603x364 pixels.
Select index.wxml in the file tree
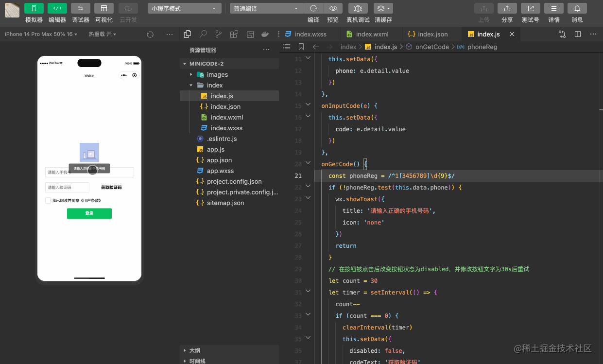229,117
